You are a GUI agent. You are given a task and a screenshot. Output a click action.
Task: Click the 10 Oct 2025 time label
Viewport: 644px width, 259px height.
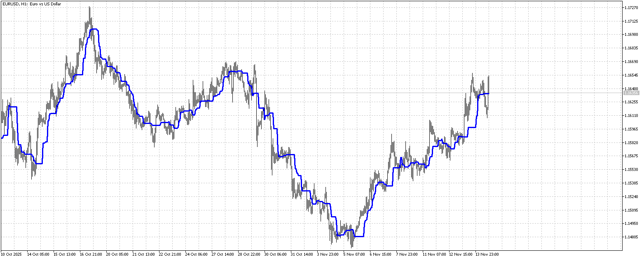point(11,254)
